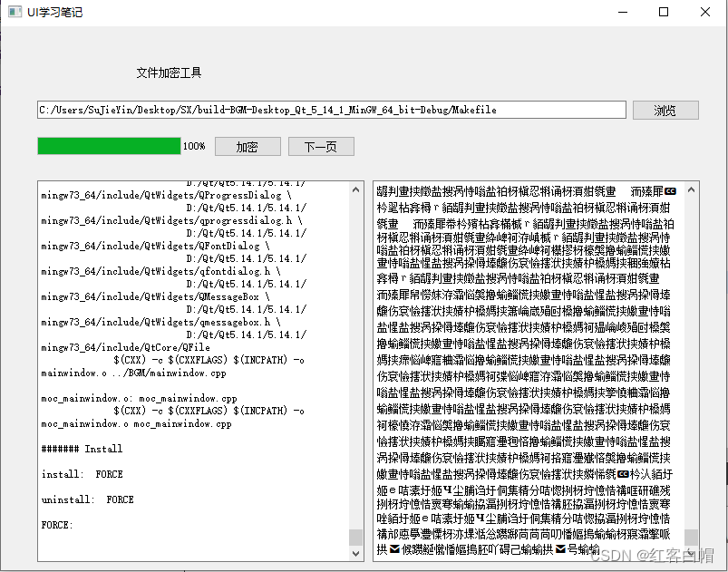Click the 100% progress label
Viewport: 728px width, 572px height.
pos(194,146)
